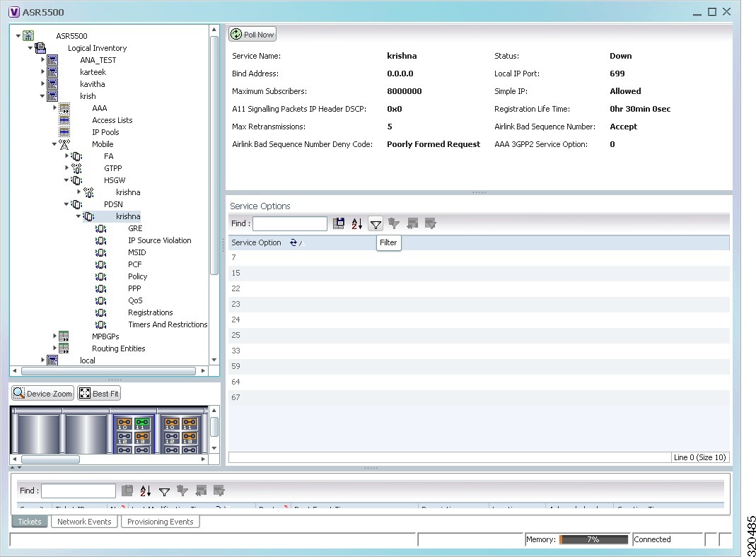Expand the AAA node
756x557 pixels.
click(x=54, y=107)
